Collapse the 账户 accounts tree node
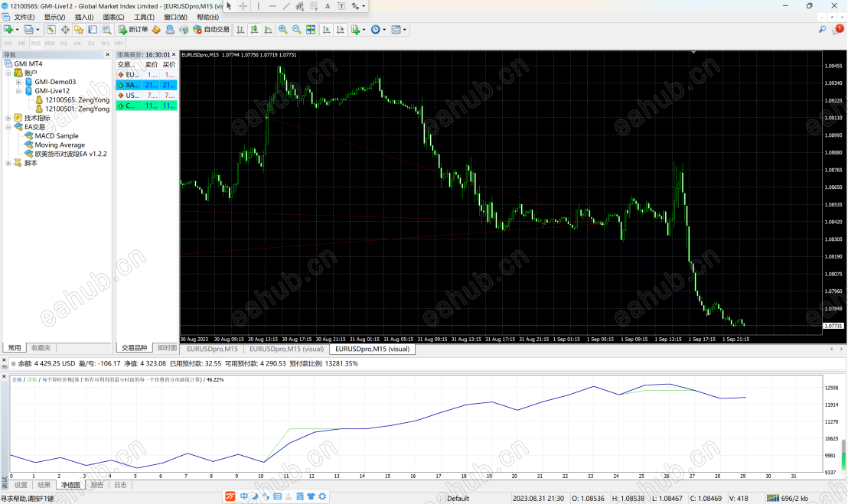 point(8,73)
